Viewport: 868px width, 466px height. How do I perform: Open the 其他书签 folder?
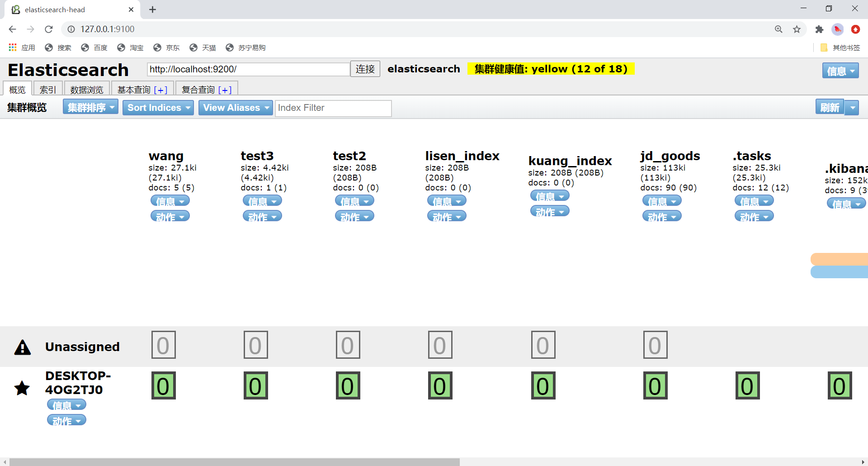(x=840, y=48)
